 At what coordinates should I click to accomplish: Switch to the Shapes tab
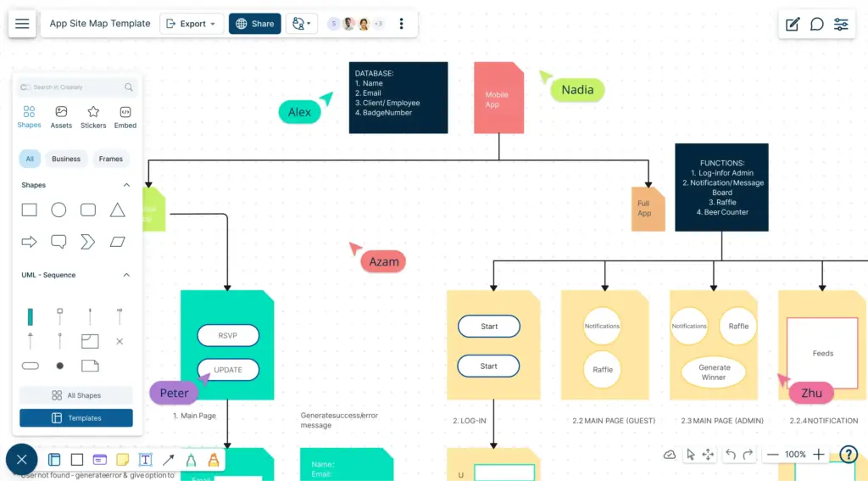click(x=30, y=117)
